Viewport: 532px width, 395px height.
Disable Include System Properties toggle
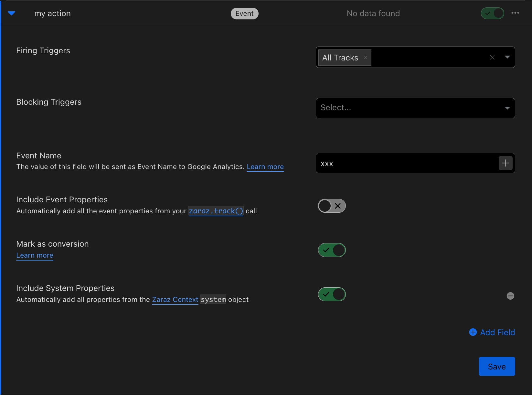pos(332,294)
